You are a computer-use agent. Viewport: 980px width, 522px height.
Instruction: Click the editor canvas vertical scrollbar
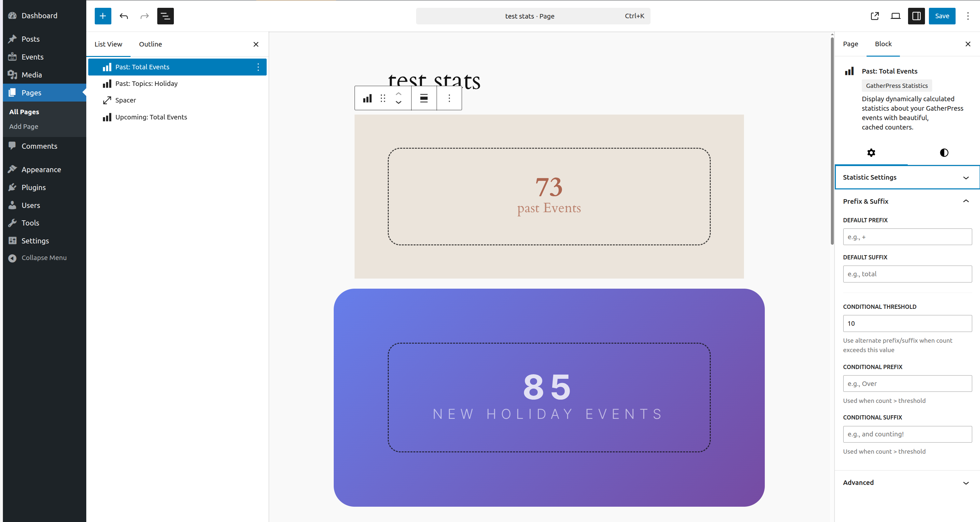pyautogui.click(x=832, y=141)
